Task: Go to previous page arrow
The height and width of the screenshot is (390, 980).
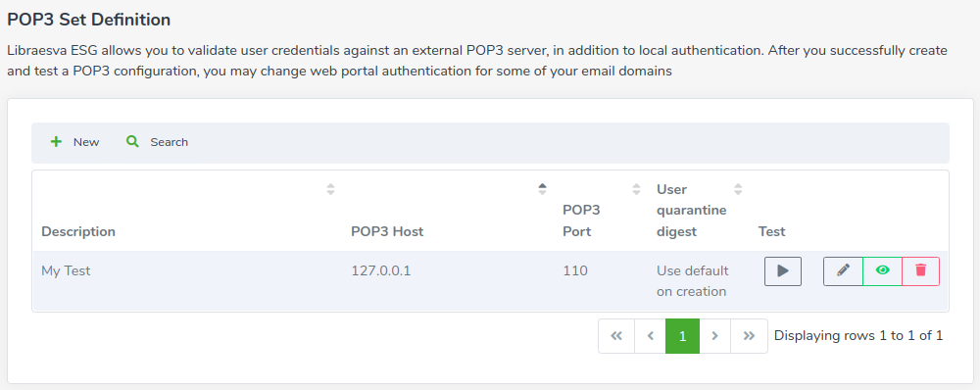Action: (x=650, y=336)
